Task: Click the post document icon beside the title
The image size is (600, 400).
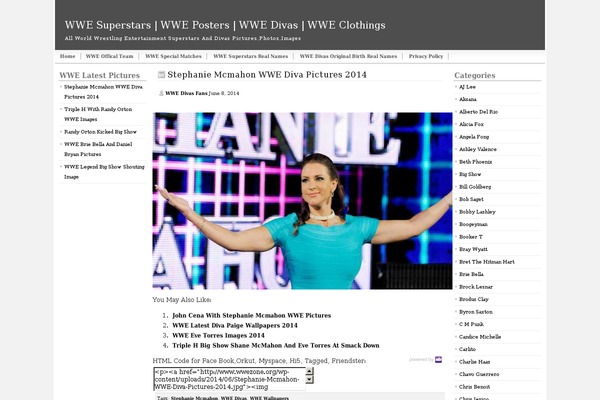Action: (161, 75)
